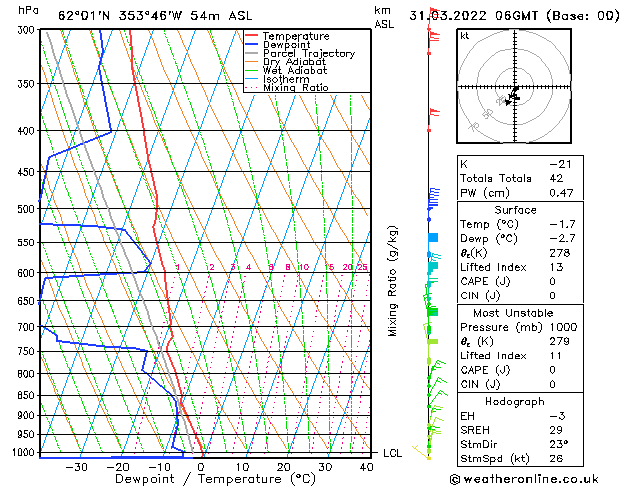Image resolution: width=629 pixels, height=486 pixels.
Task: Click the StmDir value "23°"
Action: (x=558, y=444)
